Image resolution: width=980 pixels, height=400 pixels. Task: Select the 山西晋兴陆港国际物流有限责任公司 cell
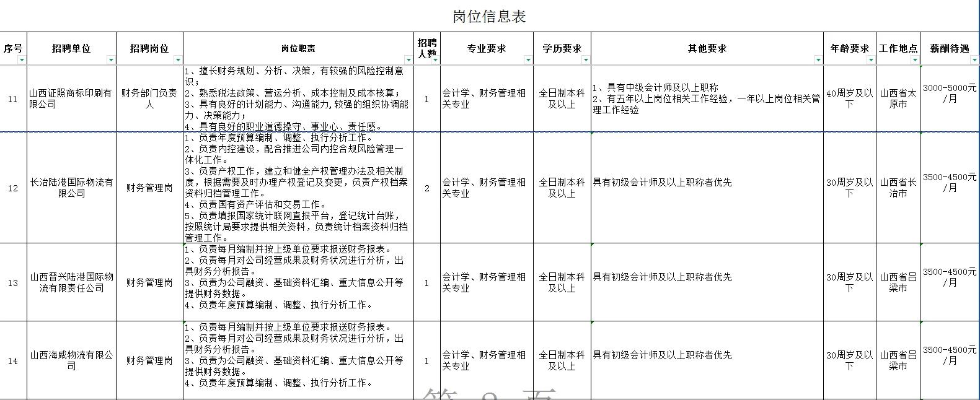(72, 282)
